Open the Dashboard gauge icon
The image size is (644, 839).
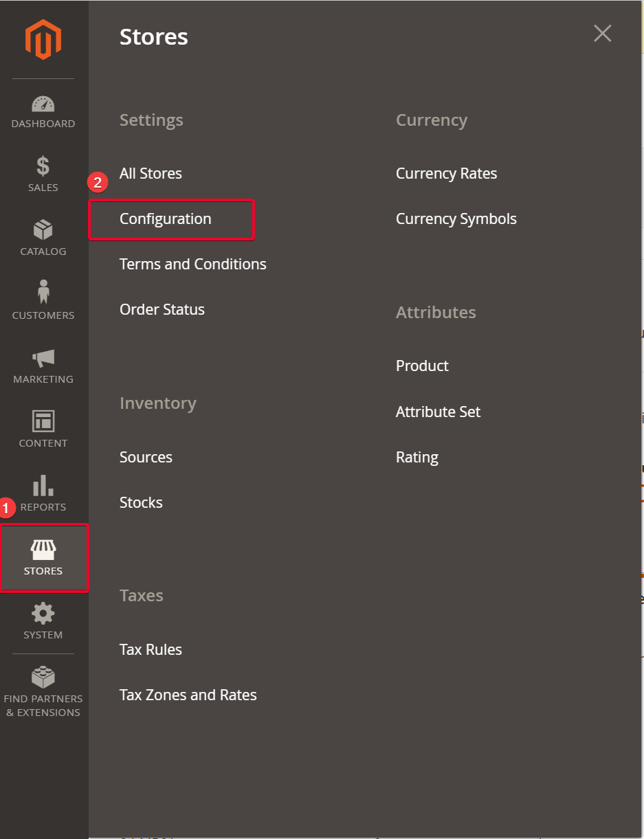point(43,104)
